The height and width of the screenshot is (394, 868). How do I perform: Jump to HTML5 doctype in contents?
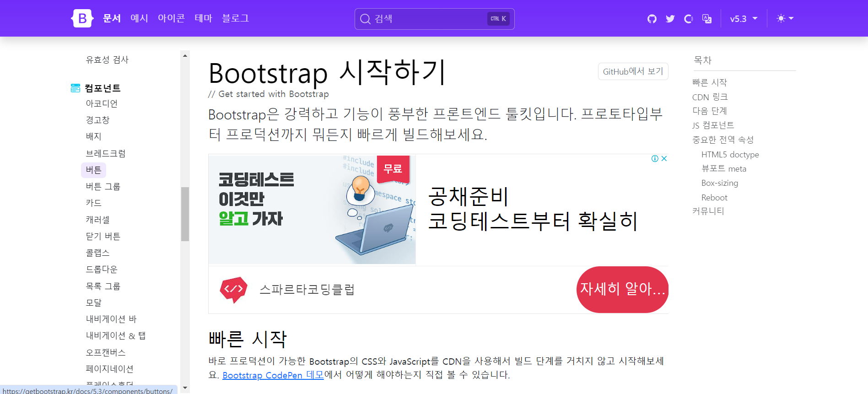pos(730,155)
